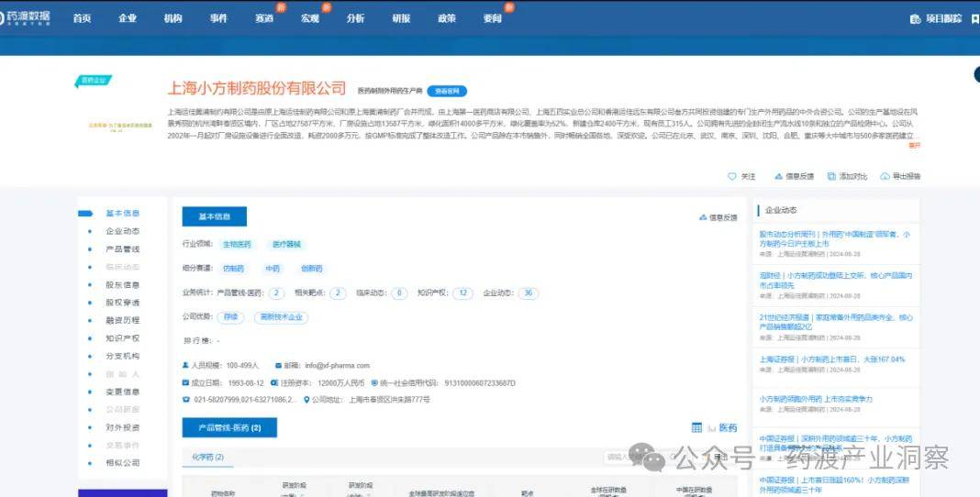Click the envelope icon beside 邮箱

278,365
